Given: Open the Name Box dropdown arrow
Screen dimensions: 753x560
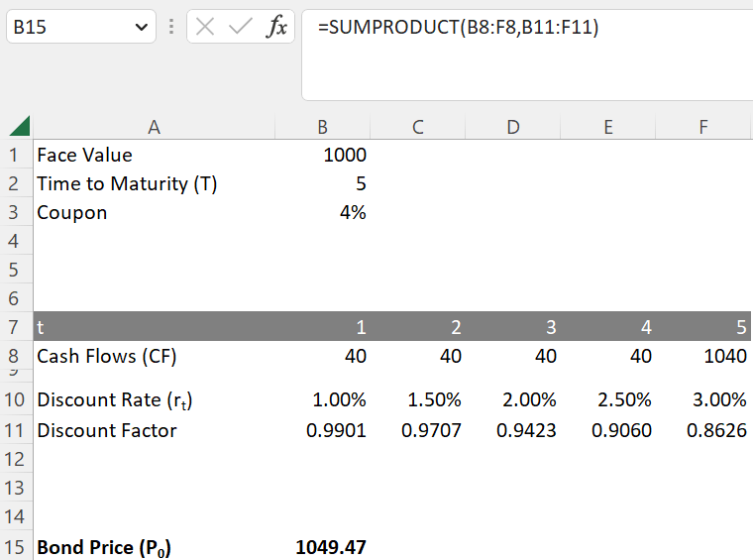Looking at the screenshot, I should tap(139, 28).
